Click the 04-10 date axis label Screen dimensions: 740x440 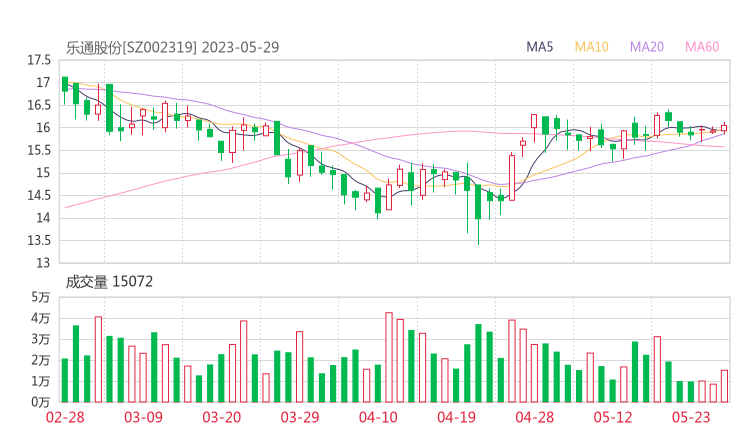[x=378, y=417]
